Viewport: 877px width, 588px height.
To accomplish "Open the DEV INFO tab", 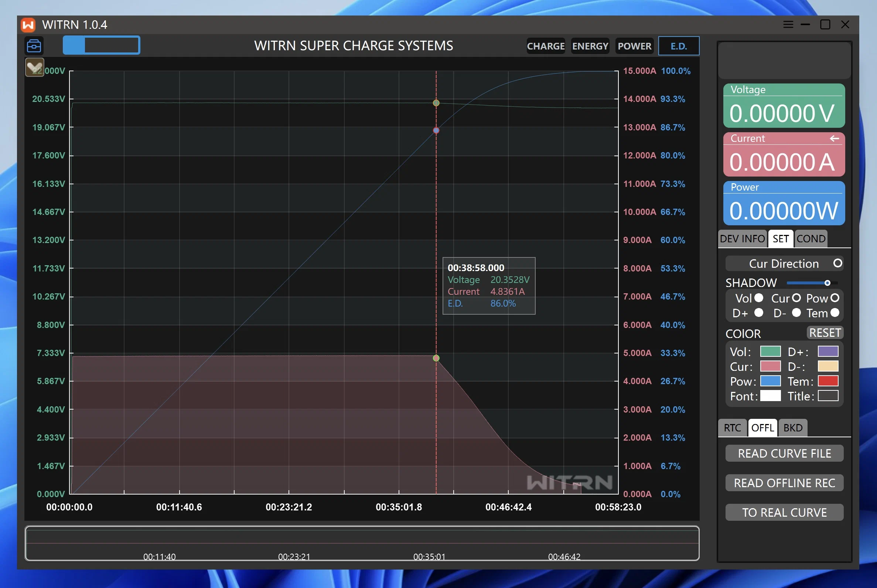I will pos(742,239).
